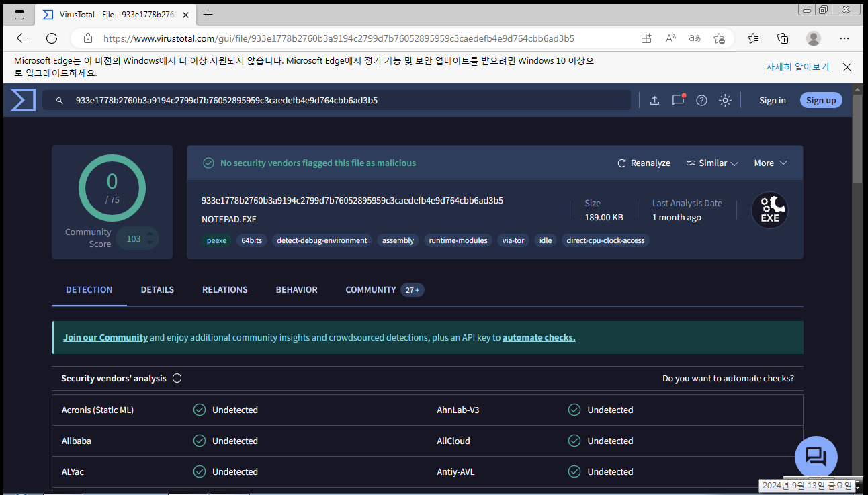Refresh the page in Edge

52,38
